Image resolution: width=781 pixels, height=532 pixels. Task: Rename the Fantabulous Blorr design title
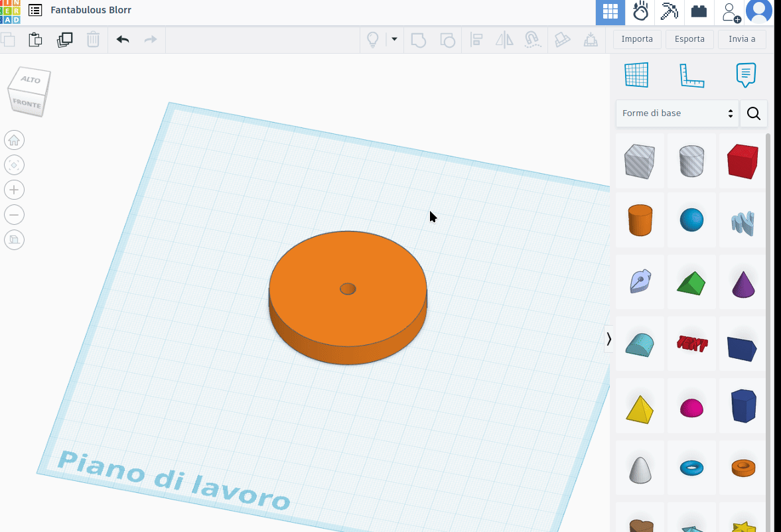91,10
